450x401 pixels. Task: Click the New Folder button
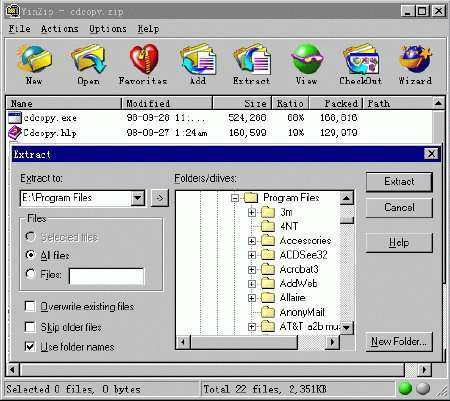coord(399,341)
